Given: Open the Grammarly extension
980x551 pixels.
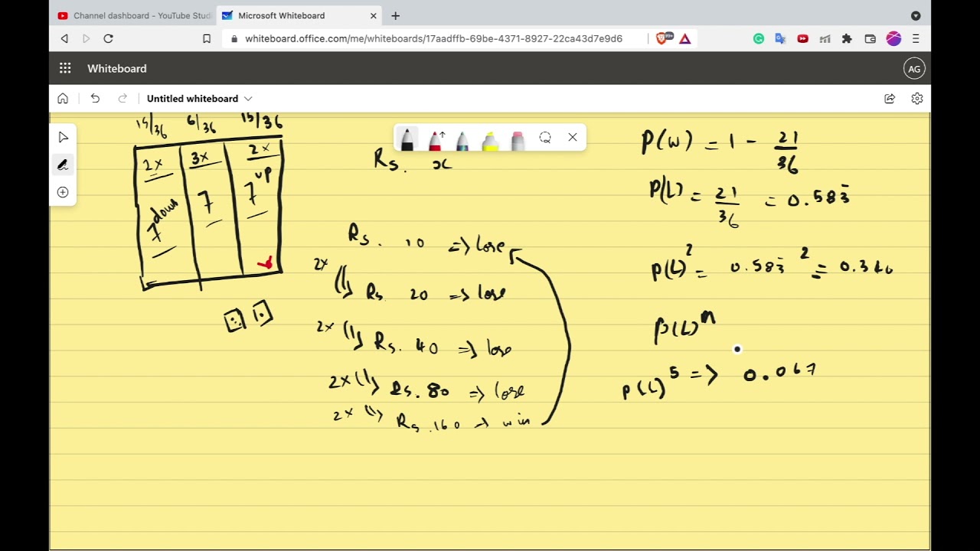Looking at the screenshot, I should [x=759, y=38].
